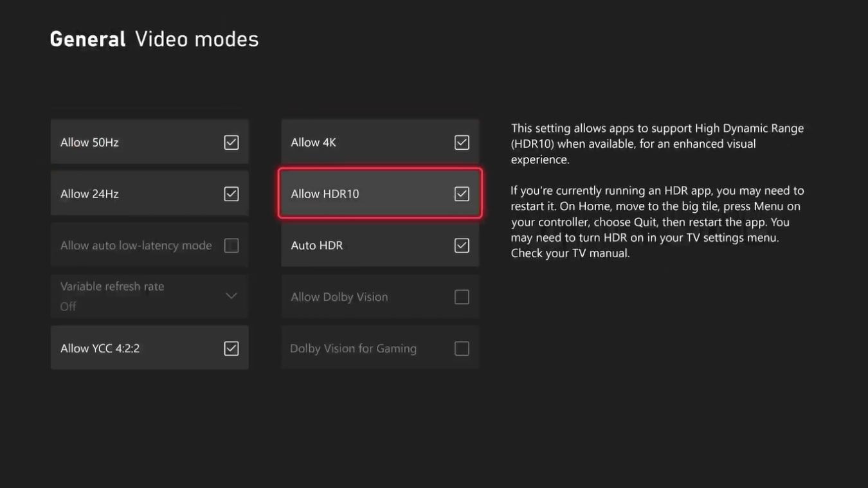The image size is (868, 488).
Task: Expand the Variable refresh rate chevron
Action: click(x=231, y=296)
